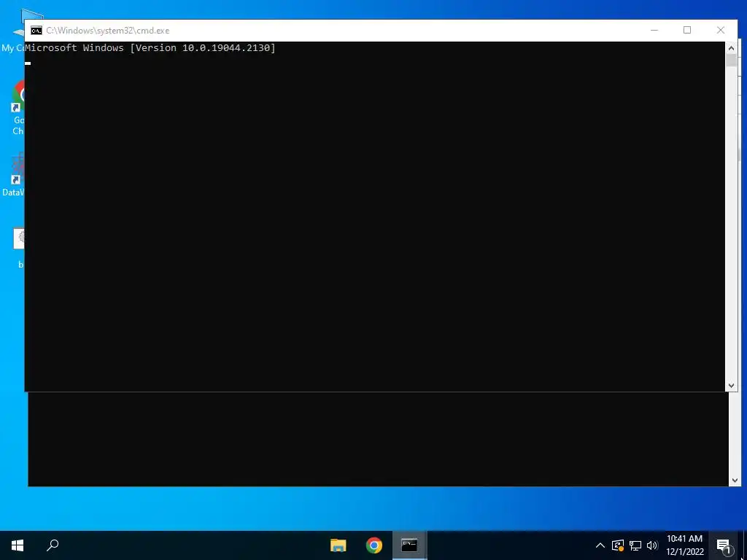Click the network status tray icon

[x=635, y=545]
